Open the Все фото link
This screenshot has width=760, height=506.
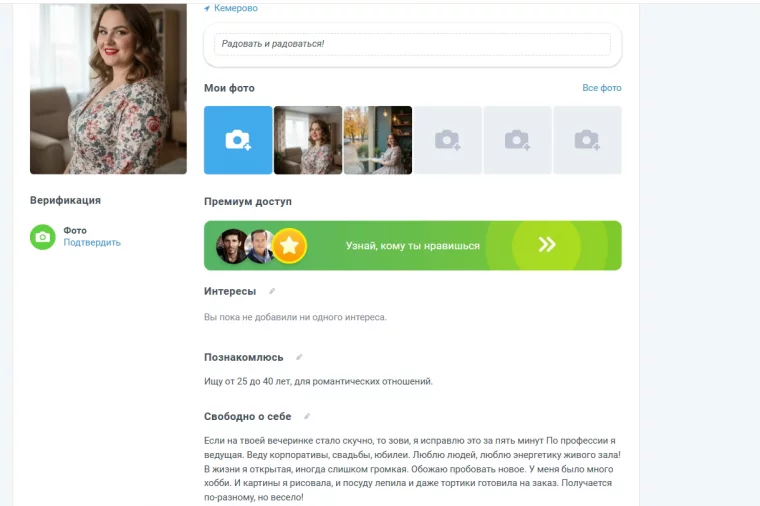click(x=602, y=88)
